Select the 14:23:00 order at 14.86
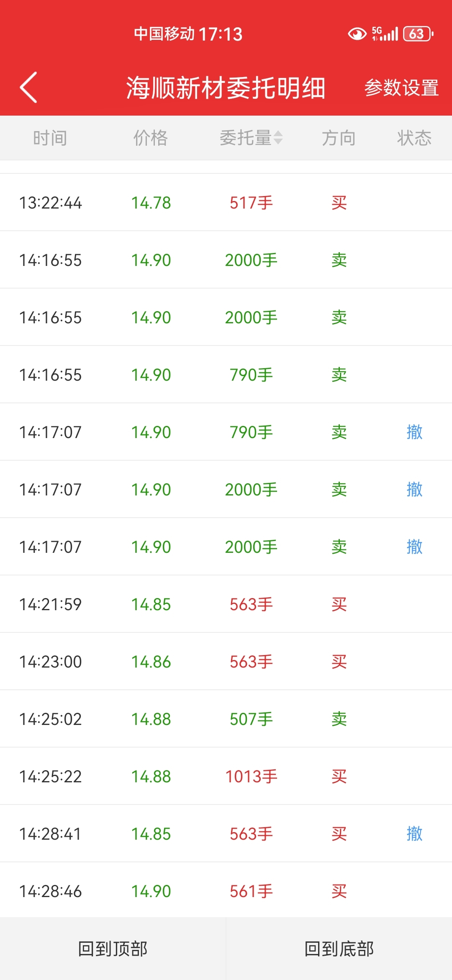The image size is (452, 980). [226, 661]
